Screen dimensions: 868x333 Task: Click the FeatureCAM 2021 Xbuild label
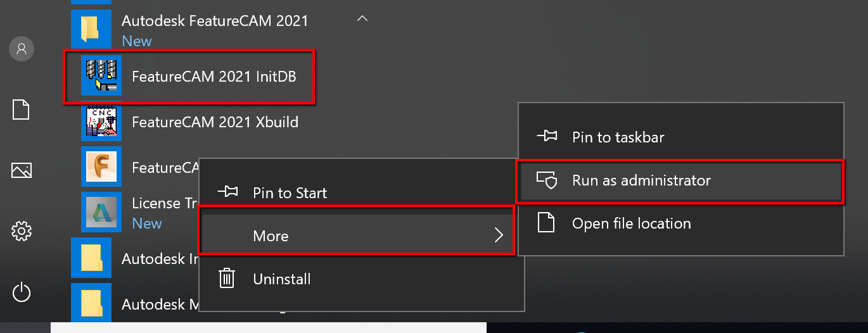pyautogui.click(x=215, y=122)
